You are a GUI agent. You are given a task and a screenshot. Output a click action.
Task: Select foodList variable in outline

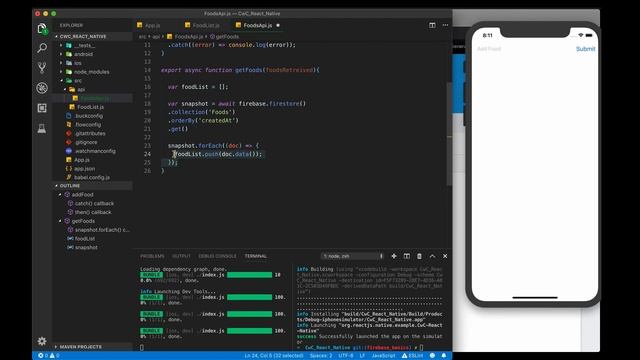point(84,238)
